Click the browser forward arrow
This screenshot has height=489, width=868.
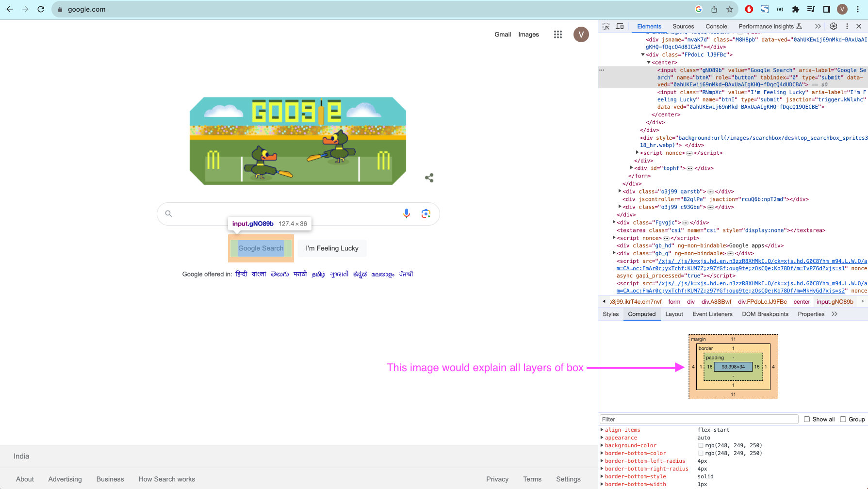(x=25, y=9)
